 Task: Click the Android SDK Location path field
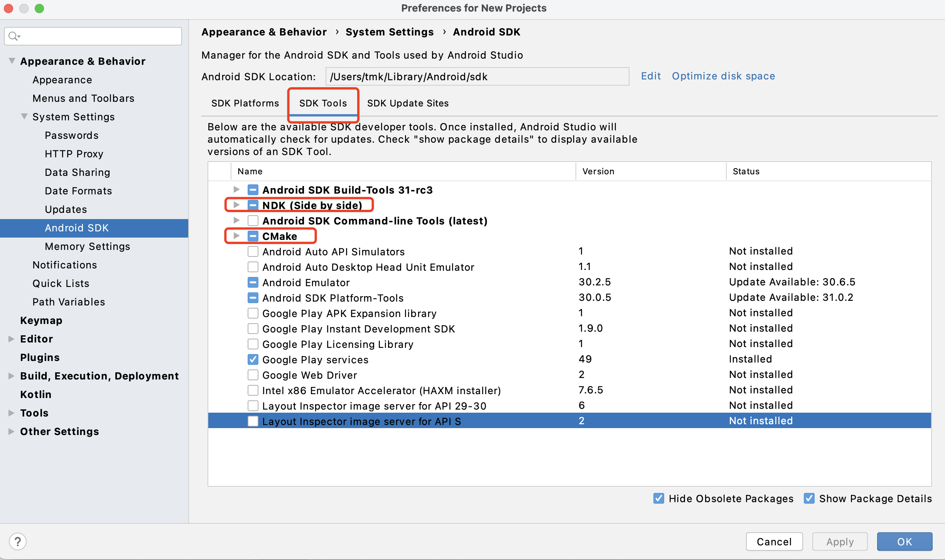point(477,77)
